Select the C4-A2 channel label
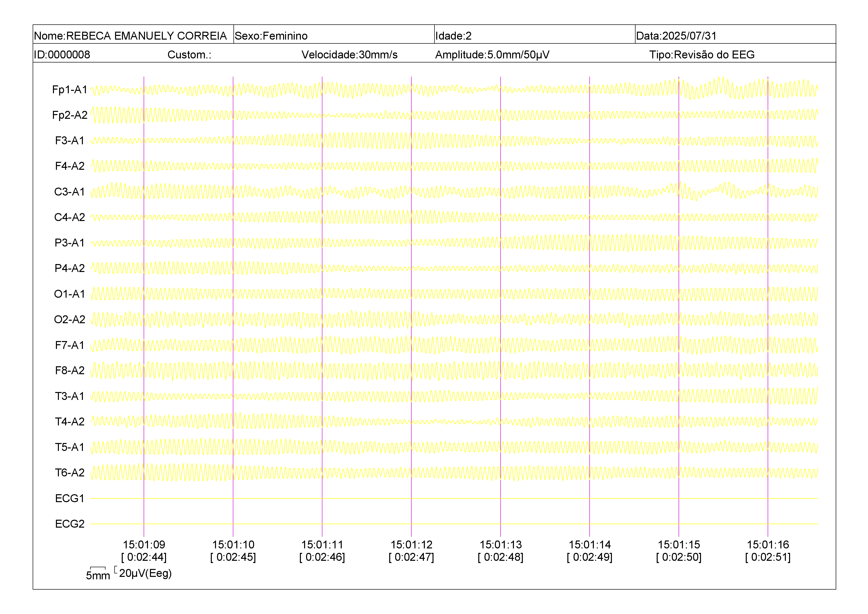Image resolution: width=868 pixels, height=614 pixels. [x=70, y=217]
